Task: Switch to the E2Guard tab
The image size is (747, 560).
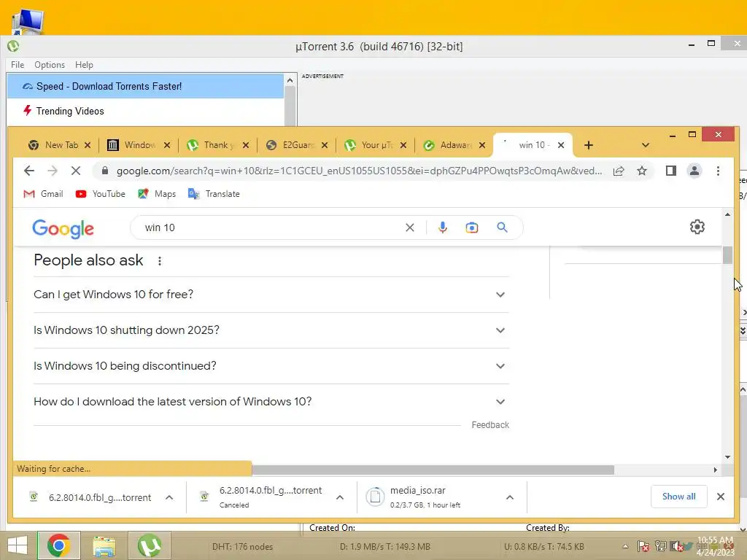Action: point(298,145)
